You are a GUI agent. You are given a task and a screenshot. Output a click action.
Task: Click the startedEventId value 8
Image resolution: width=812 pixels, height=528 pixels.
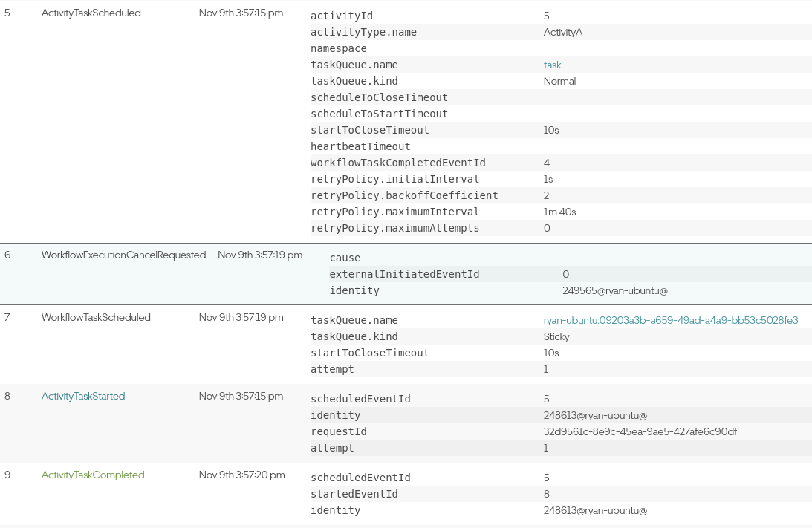[546, 495]
